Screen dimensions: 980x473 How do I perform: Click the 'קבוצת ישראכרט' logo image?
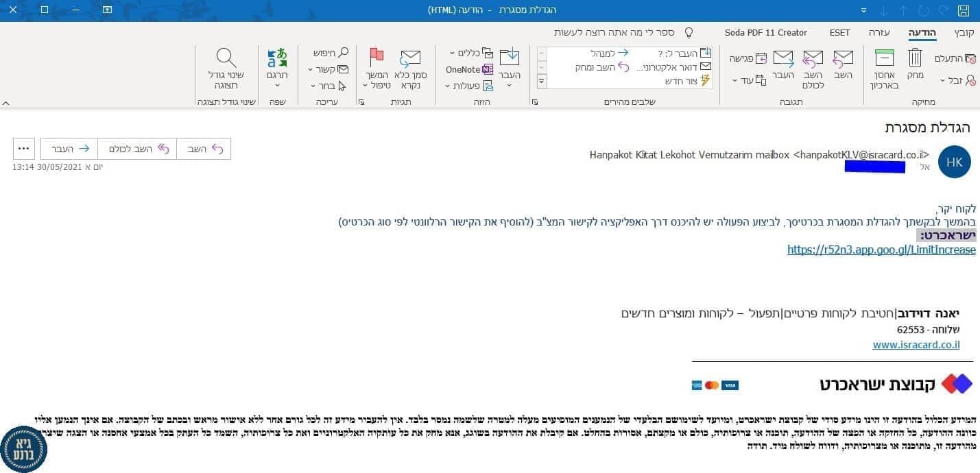(896, 384)
